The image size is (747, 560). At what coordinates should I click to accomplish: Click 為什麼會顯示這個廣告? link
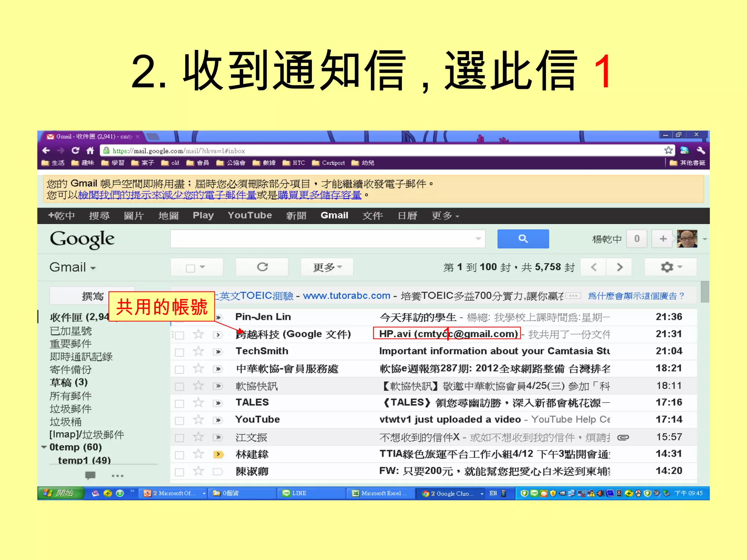636,296
